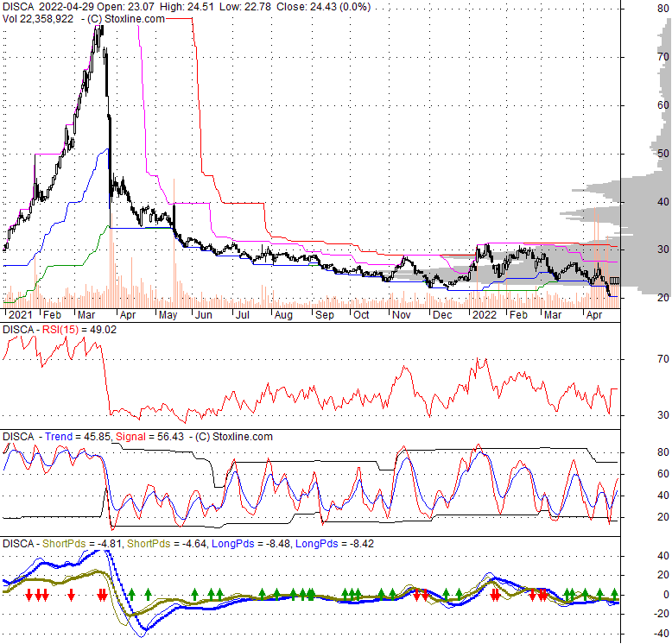Select the Aug label on the time axis

click(282, 316)
